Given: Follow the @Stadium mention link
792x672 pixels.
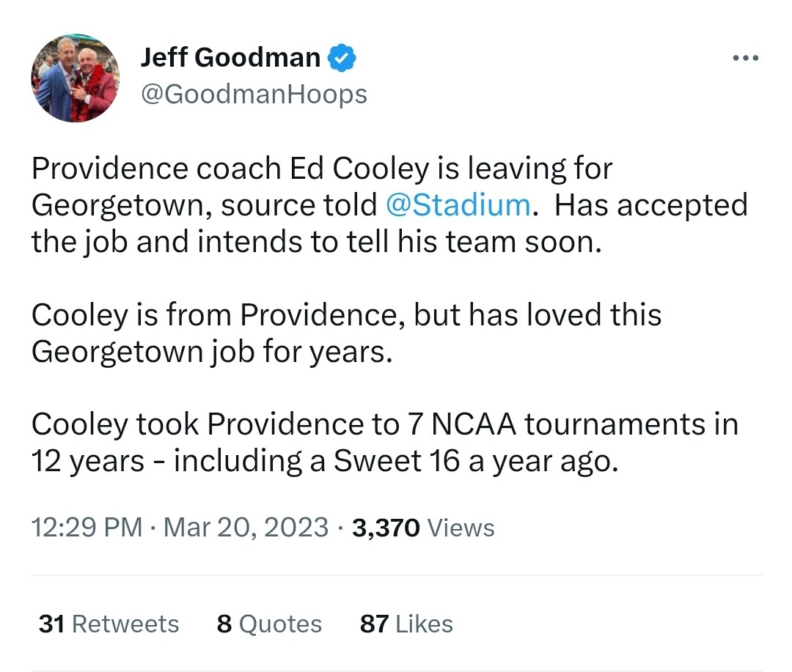Looking at the screenshot, I should pyautogui.click(x=458, y=205).
